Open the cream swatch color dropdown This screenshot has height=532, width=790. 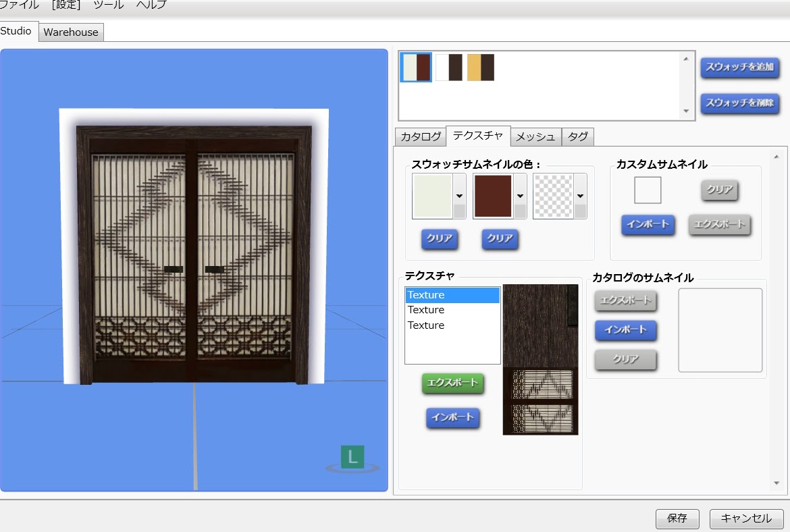pos(459,196)
